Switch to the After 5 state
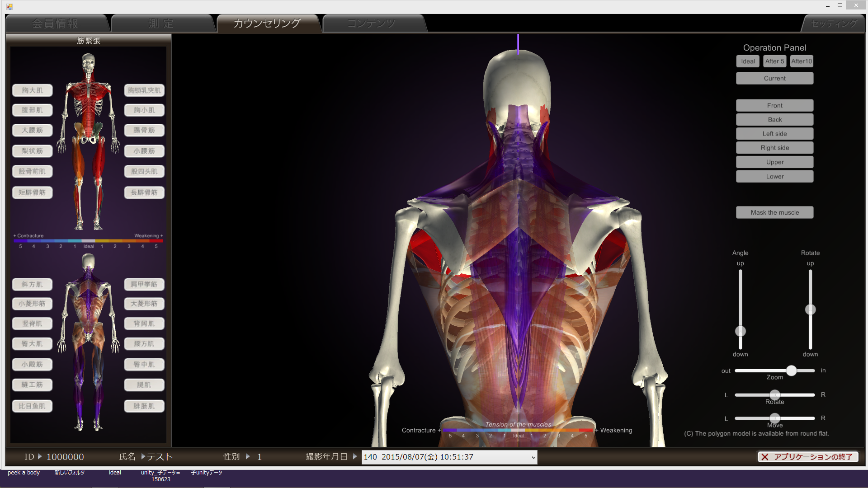Image resolution: width=868 pixels, height=488 pixels. [774, 61]
